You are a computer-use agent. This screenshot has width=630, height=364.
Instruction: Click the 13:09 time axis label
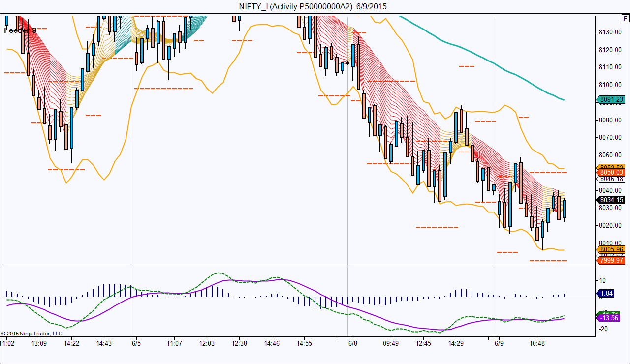(x=39, y=343)
